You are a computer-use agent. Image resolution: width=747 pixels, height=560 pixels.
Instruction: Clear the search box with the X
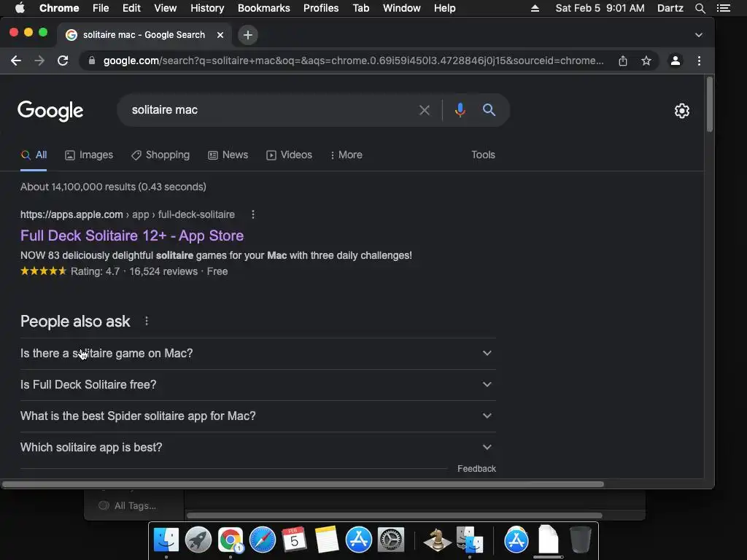(x=424, y=110)
